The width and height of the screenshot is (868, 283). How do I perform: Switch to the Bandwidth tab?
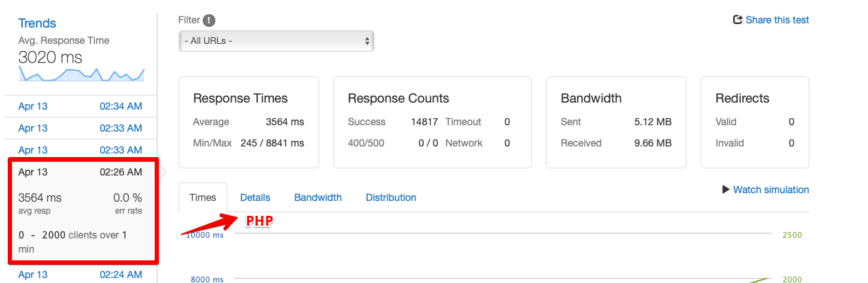318,197
